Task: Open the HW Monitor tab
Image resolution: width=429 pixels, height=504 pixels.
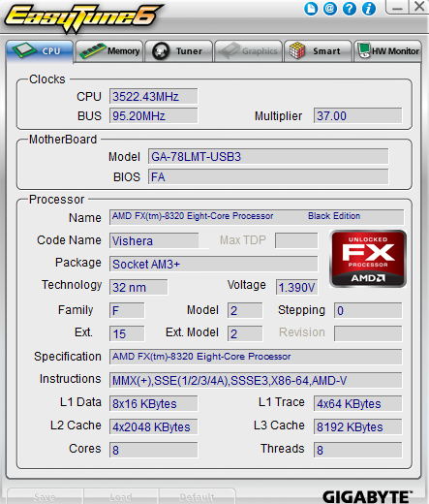Action: click(x=387, y=51)
